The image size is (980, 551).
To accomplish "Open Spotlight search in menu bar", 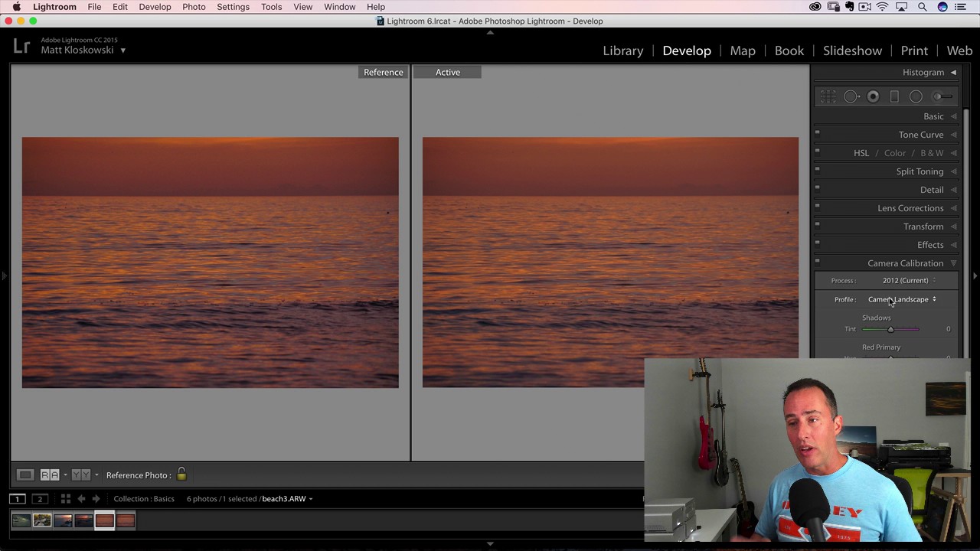I will (x=922, y=7).
